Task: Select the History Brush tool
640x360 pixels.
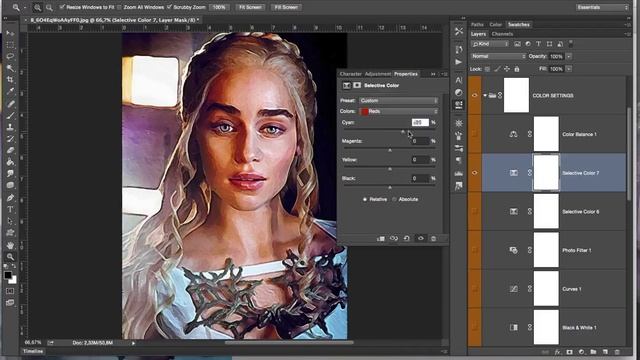Action: [x=11, y=139]
